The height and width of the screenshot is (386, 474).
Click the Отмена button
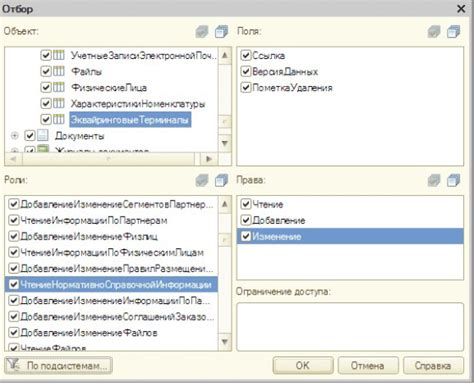[x=368, y=365]
